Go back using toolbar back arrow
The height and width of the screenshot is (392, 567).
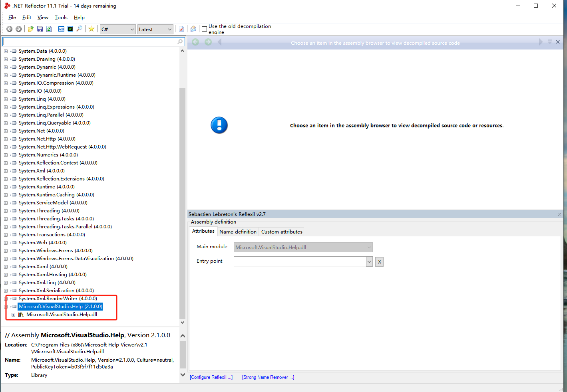pos(9,29)
